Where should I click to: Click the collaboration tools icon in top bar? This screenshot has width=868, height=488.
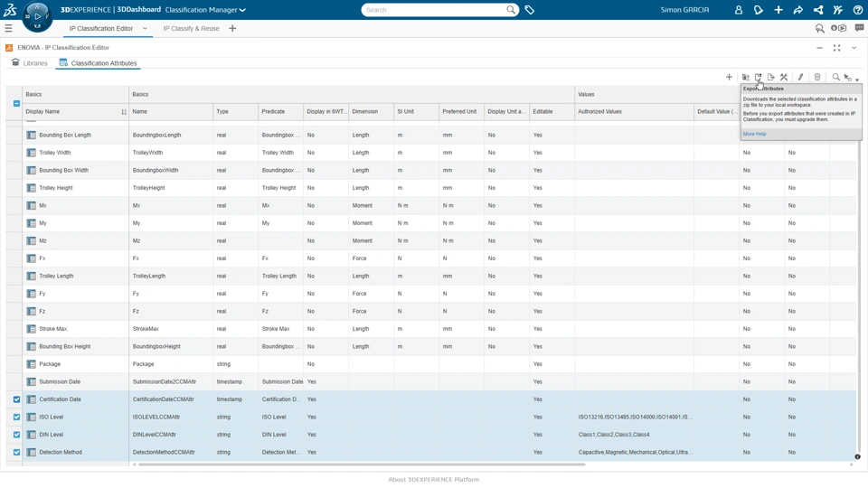(837, 10)
